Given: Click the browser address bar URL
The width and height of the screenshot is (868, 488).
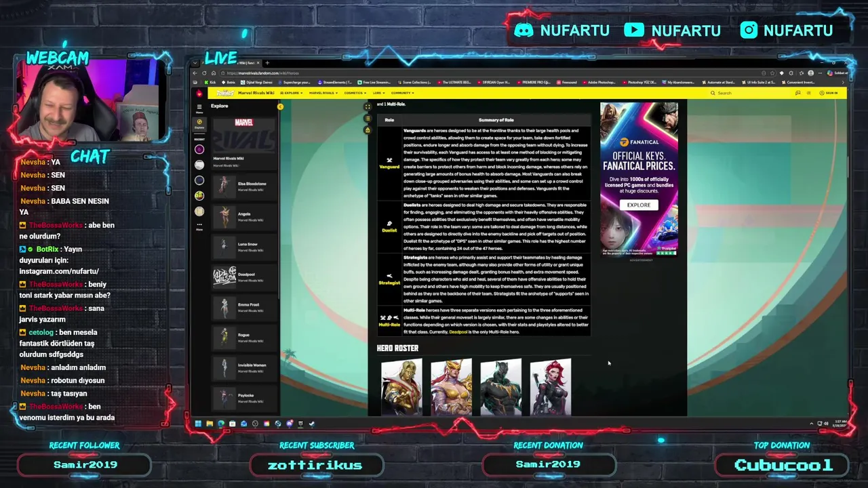Looking at the screenshot, I should 263,73.
